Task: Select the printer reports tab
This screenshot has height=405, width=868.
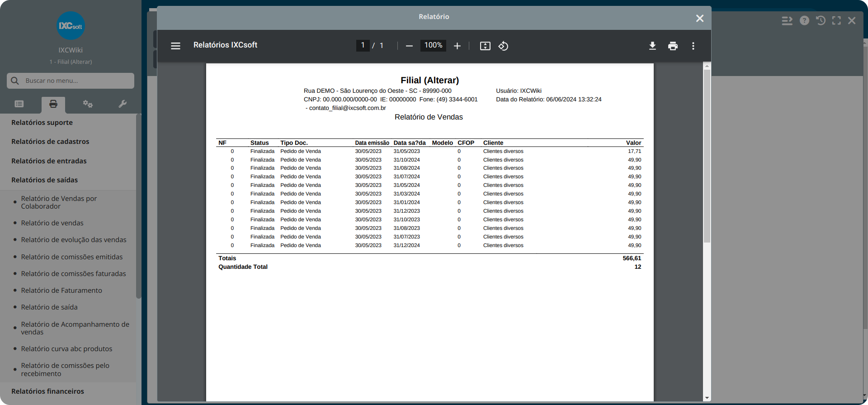Action: [53, 104]
